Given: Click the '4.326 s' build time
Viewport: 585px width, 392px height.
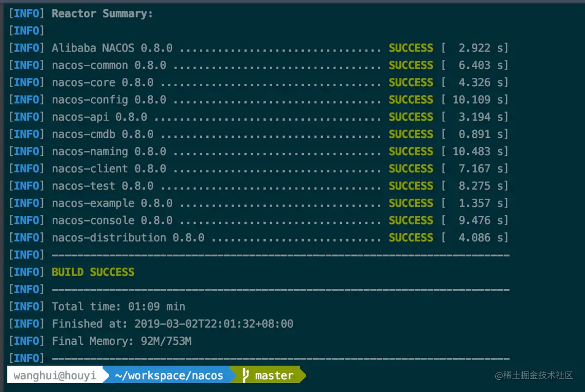Looking at the screenshot, I should tap(480, 83).
